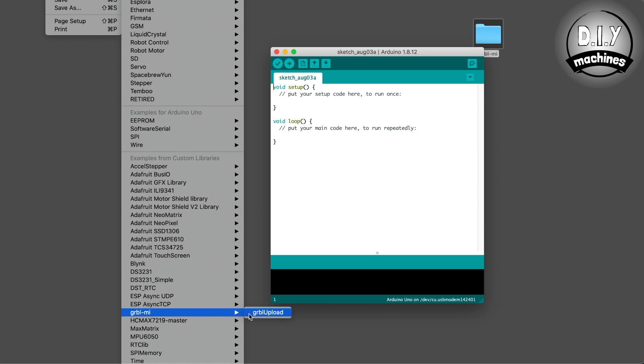The image size is (644, 364).
Task: Open the RETIRED examples entry
Action: tap(182, 99)
